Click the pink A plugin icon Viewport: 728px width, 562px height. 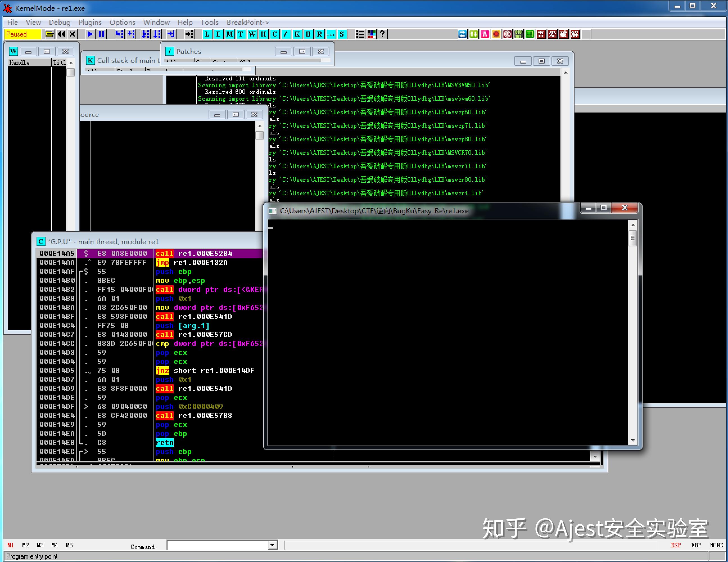click(485, 34)
